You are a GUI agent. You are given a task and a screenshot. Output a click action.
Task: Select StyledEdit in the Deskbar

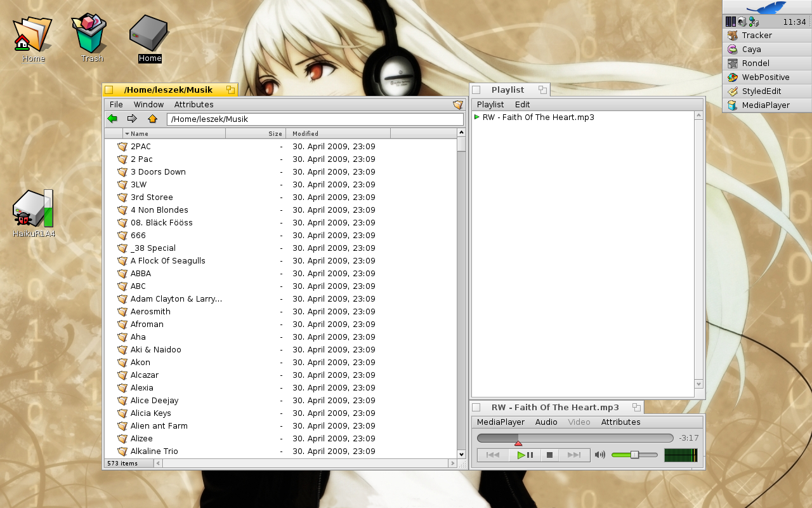click(761, 91)
